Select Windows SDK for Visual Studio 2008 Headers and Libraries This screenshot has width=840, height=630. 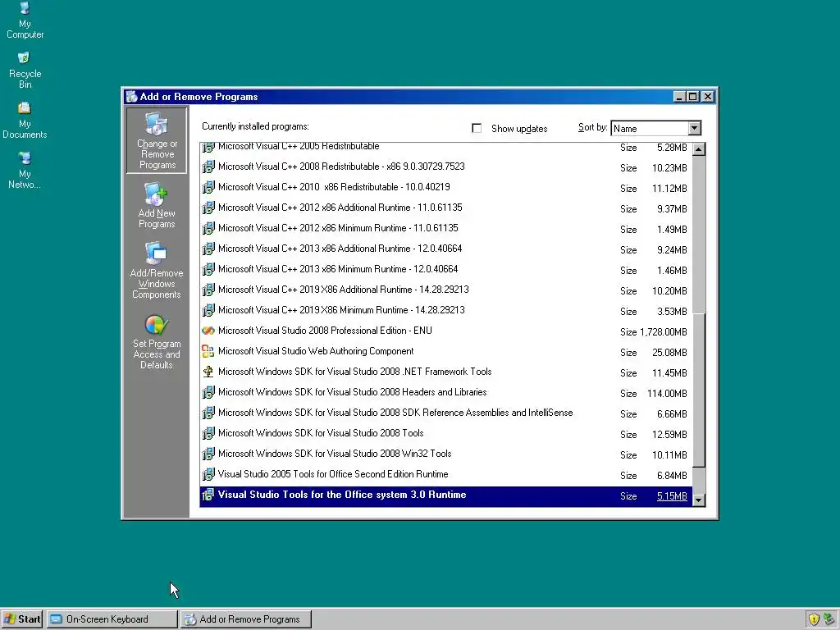(445, 393)
